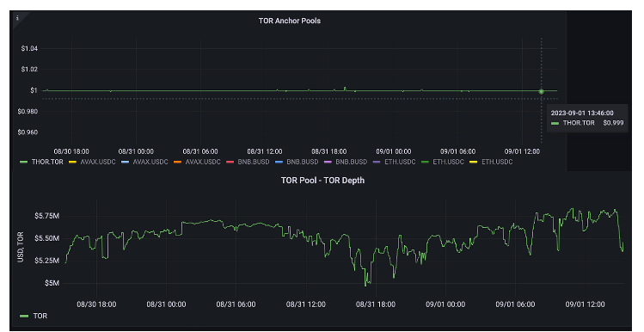Toggle the light-blue AVAX.USDC legend entry

tap(150, 162)
